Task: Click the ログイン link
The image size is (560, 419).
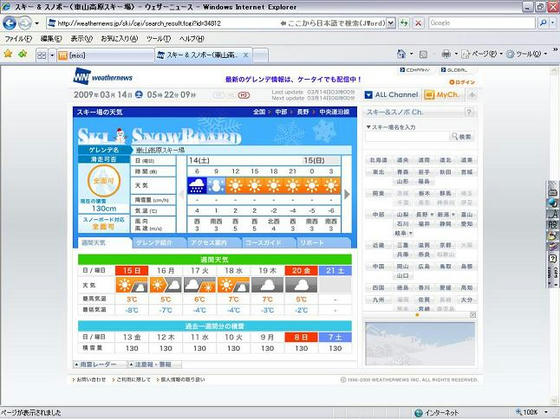Action: click(x=462, y=82)
